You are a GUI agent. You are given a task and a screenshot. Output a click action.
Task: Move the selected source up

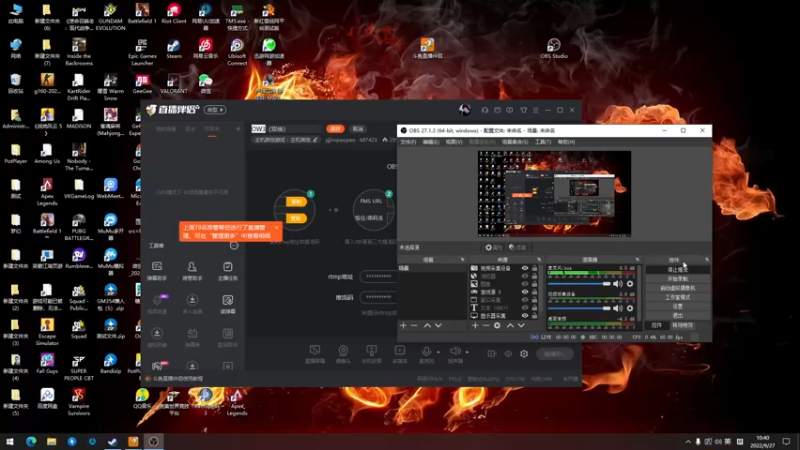pos(510,326)
